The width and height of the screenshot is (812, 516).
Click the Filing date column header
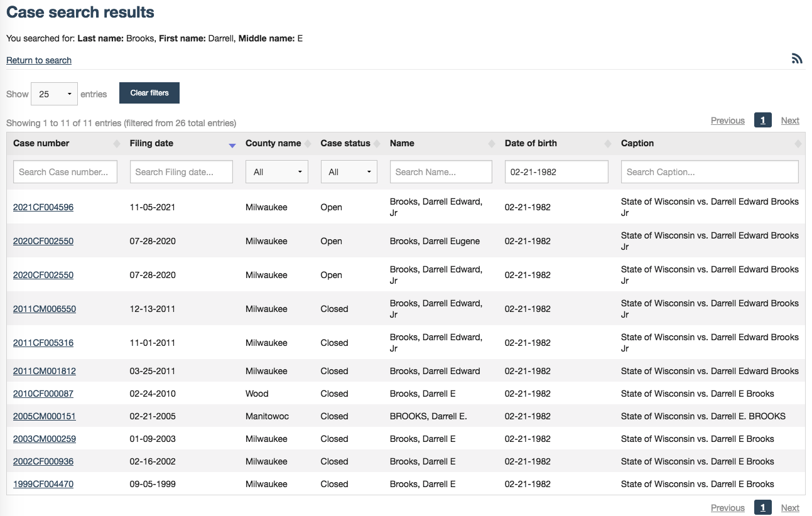[x=151, y=143]
